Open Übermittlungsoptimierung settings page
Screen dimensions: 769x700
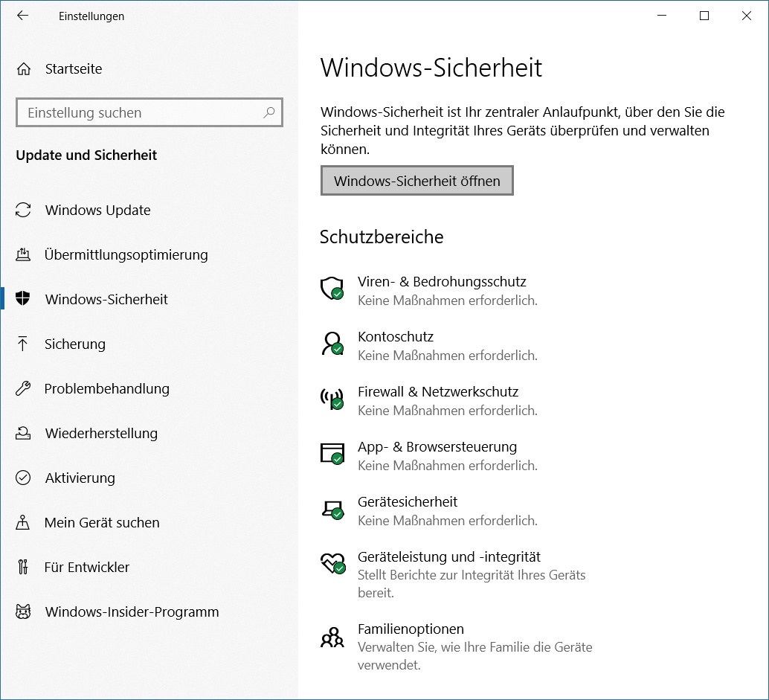(126, 255)
